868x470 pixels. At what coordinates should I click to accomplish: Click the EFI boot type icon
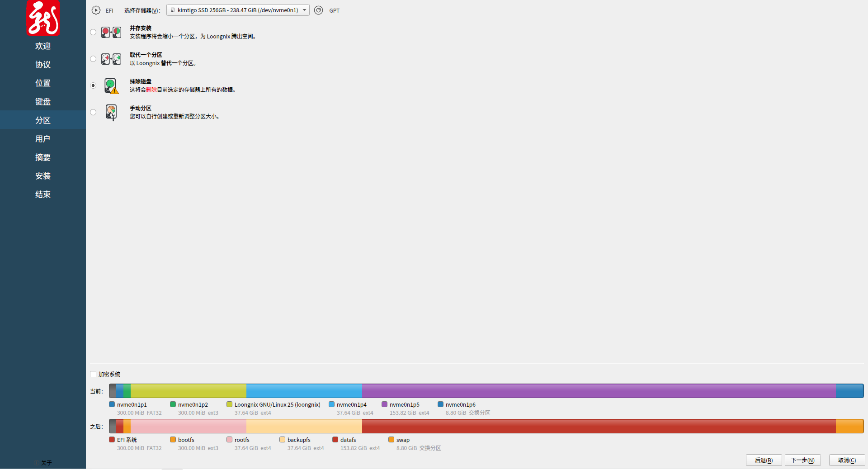click(x=96, y=10)
